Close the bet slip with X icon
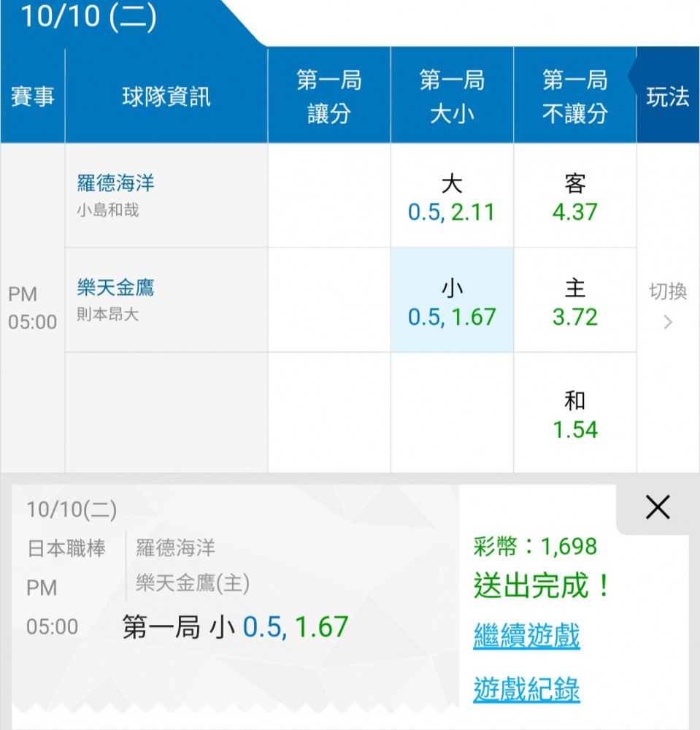Viewport: 700px width, 730px height. [x=658, y=507]
